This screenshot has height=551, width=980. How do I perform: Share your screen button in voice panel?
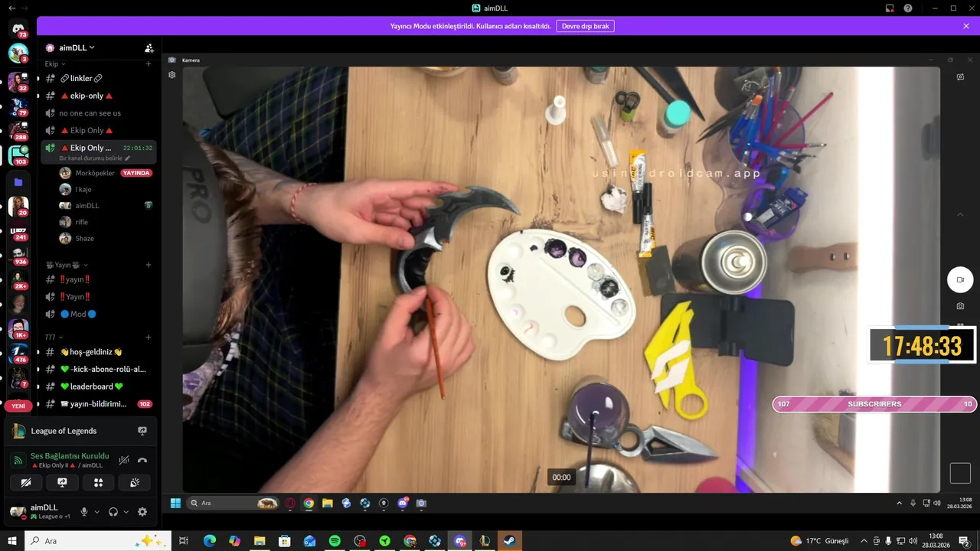point(62,483)
